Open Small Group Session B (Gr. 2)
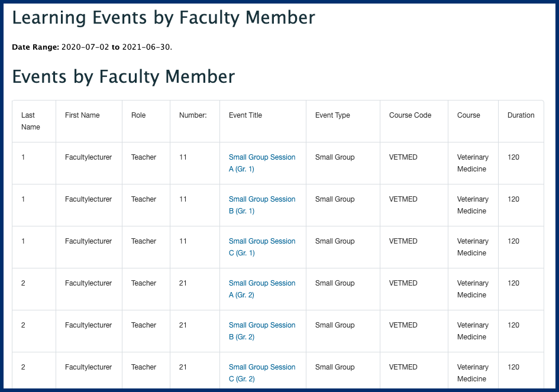This screenshot has height=392, width=559. point(262,331)
